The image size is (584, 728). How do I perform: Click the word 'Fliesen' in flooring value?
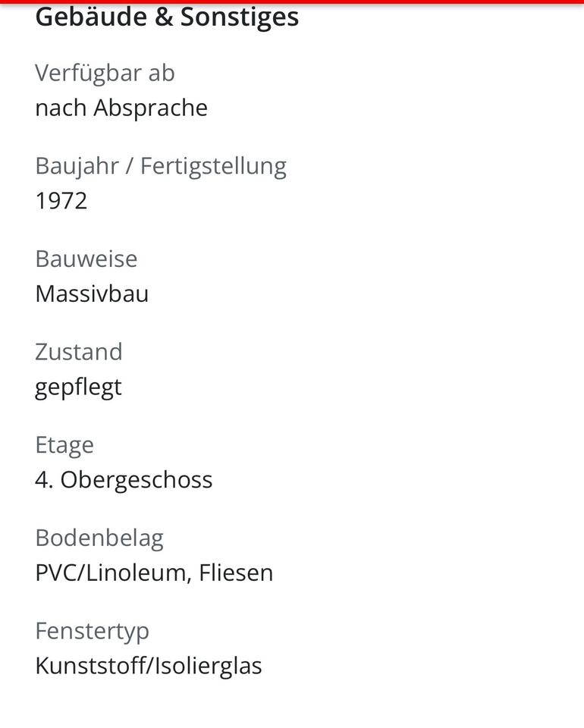(236, 573)
